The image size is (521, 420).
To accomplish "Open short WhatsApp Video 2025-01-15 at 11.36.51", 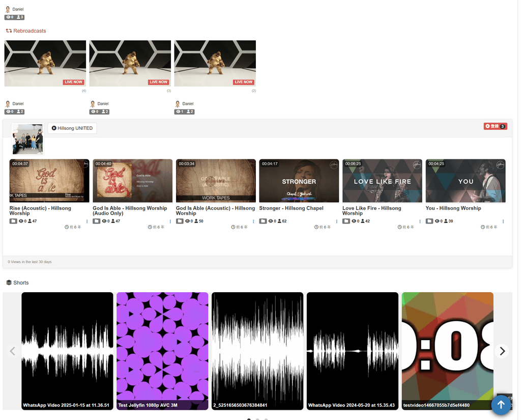I will tap(68, 351).
